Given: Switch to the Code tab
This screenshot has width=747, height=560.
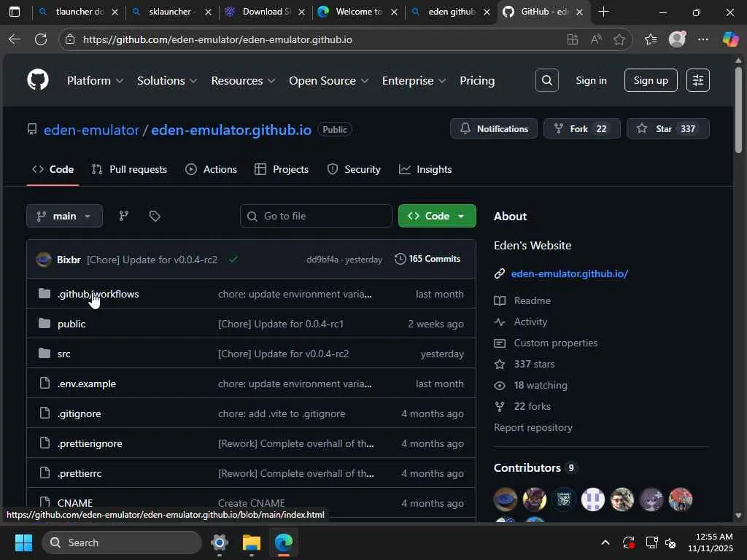Looking at the screenshot, I should tap(53, 169).
